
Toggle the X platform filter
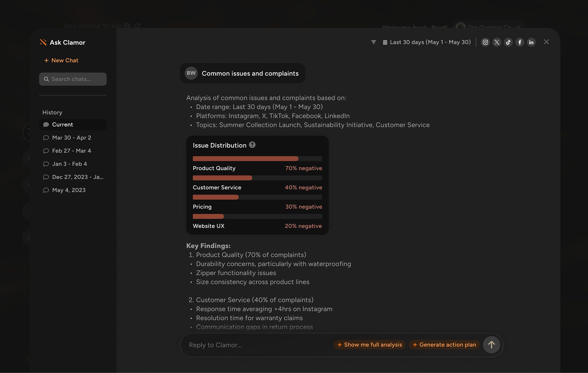point(497,42)
